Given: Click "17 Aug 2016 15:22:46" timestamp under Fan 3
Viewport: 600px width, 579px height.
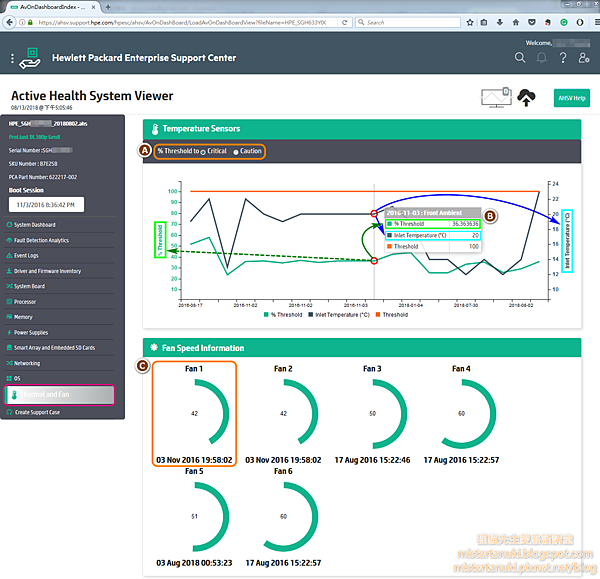Looking at the screenshot, I should [x=372, y=460].
